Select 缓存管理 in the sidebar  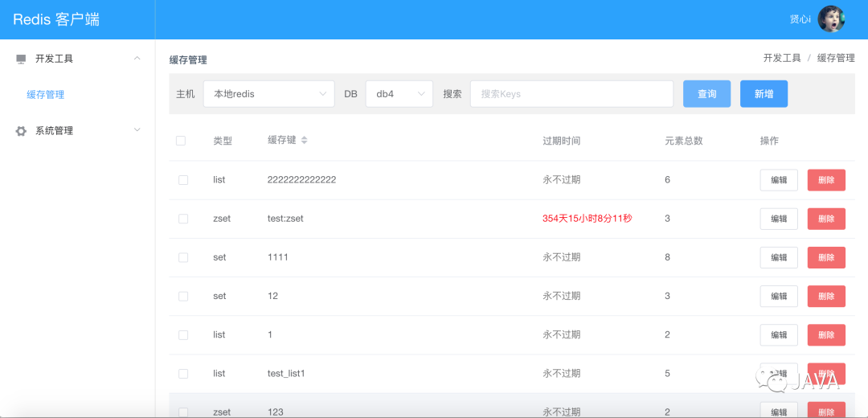pos(45,95)
